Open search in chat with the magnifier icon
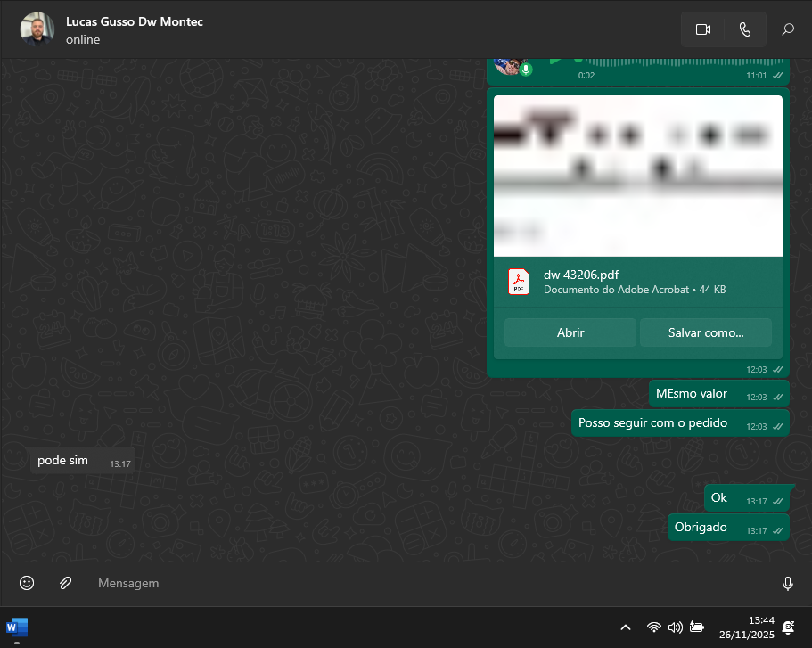The height and width of the screenshot is (648, 812). (x=788, y=29)
